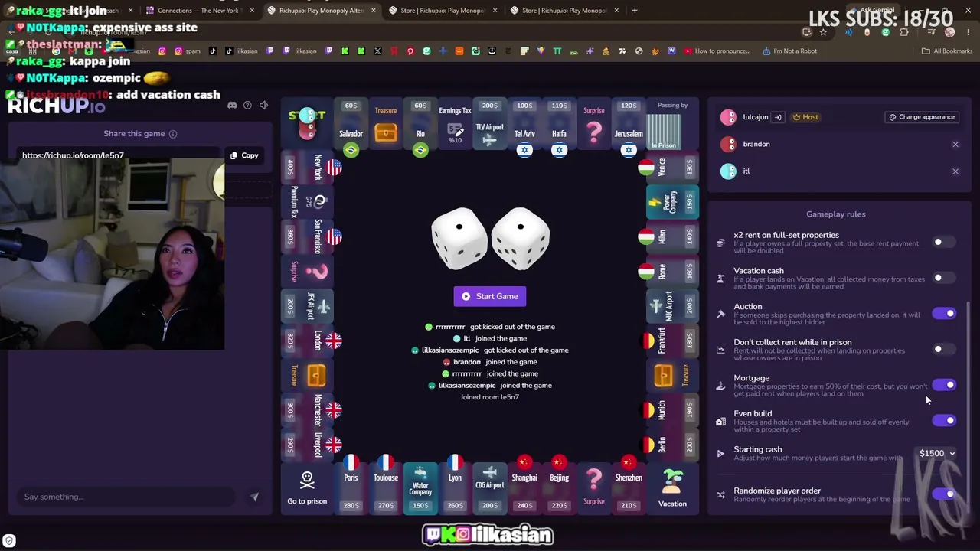The width and height of the screenshot is (980, 551).
Task: Click "brandon joined the game" log entry
Action: coord(489,362)
